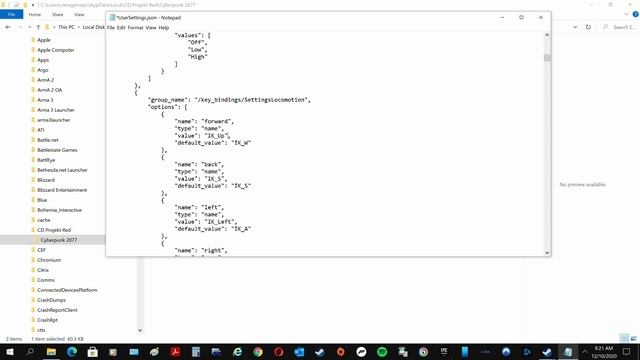The height and width of the screenshot is (360, 640).
Task: Open Epic Games Launcher taskbar icon
Action: (444, 352)
